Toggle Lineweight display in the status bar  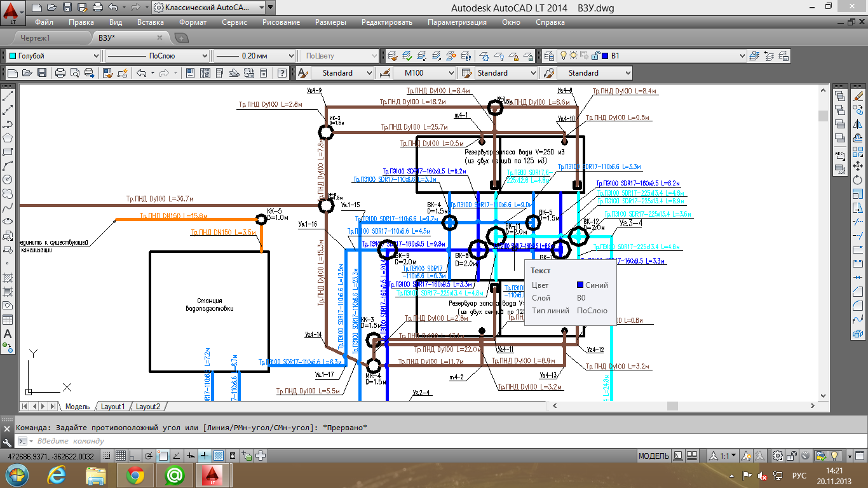coord(204,456)
